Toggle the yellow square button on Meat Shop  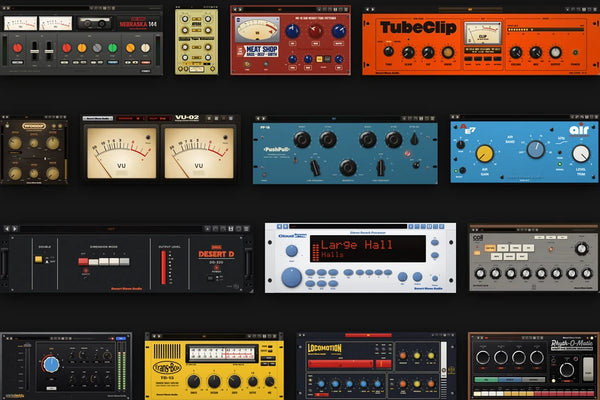point(319,59)
